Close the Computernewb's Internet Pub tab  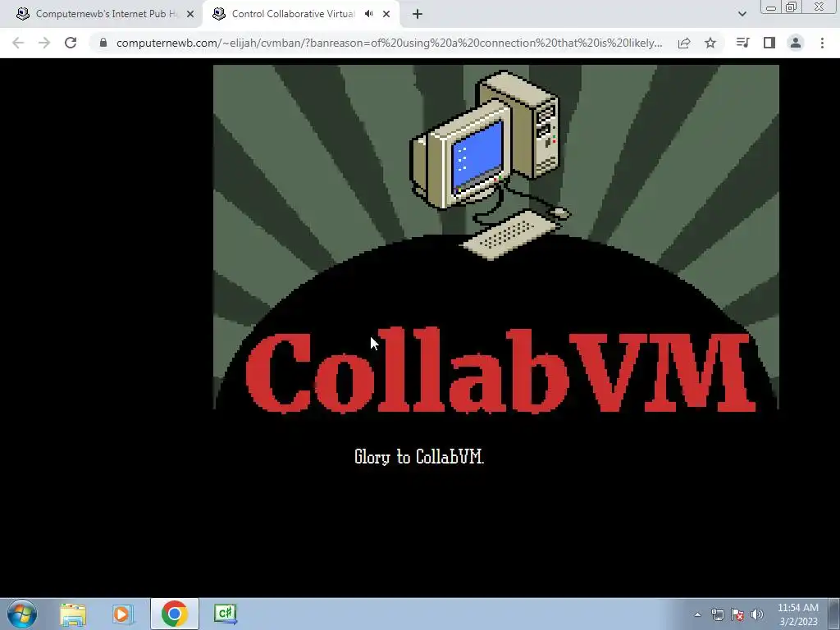pos(190,15)
